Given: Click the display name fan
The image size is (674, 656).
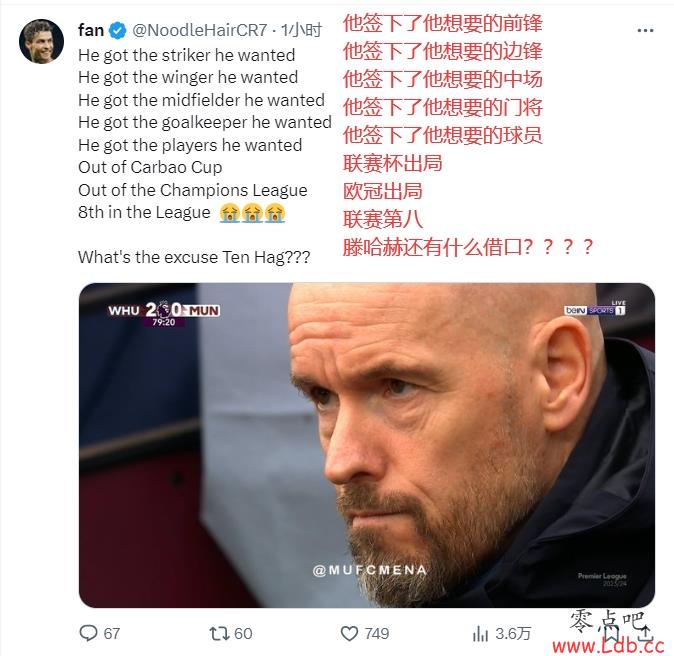Looking at the screenshot, I should point(91,30).
